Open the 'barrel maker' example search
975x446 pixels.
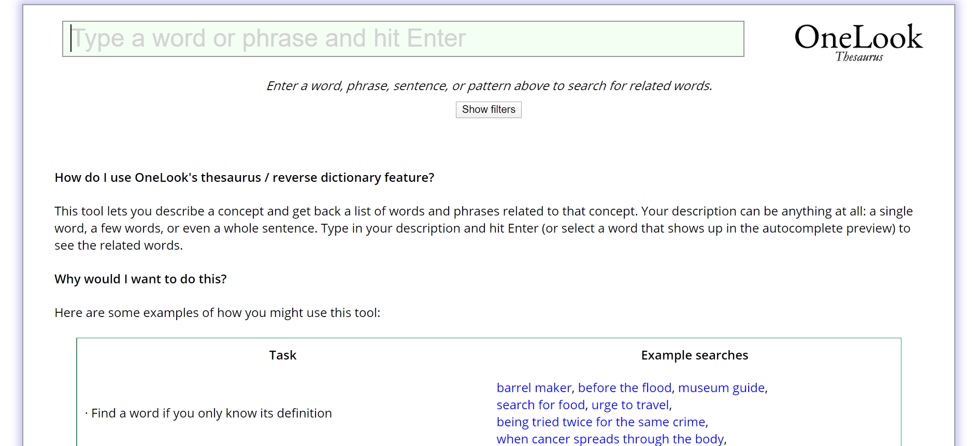point(534,388)
